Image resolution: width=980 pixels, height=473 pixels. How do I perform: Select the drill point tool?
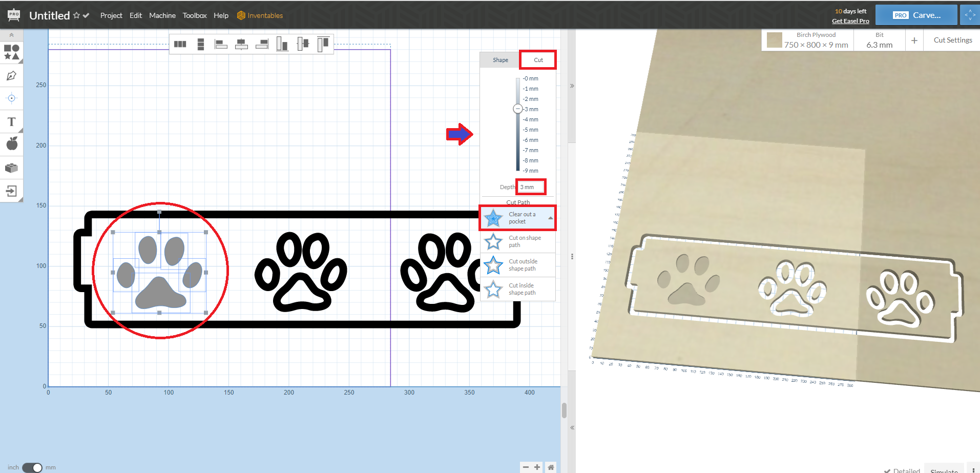[11, 98]
